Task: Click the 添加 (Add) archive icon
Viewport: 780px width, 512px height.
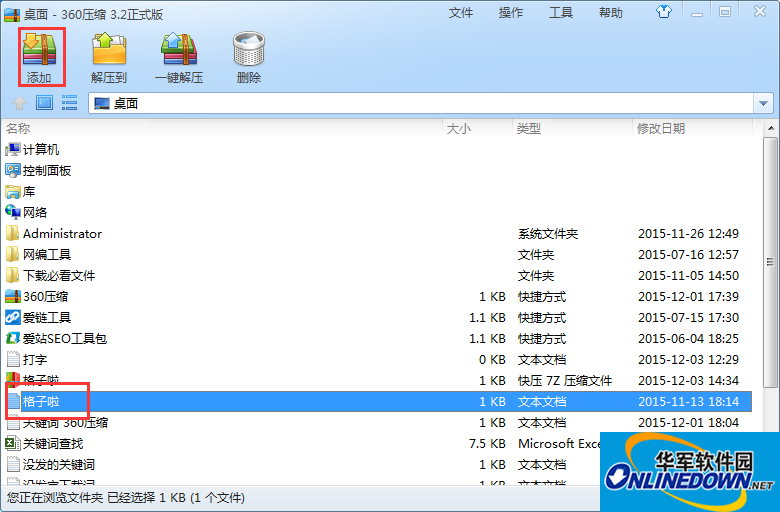Action: [40, 56]
